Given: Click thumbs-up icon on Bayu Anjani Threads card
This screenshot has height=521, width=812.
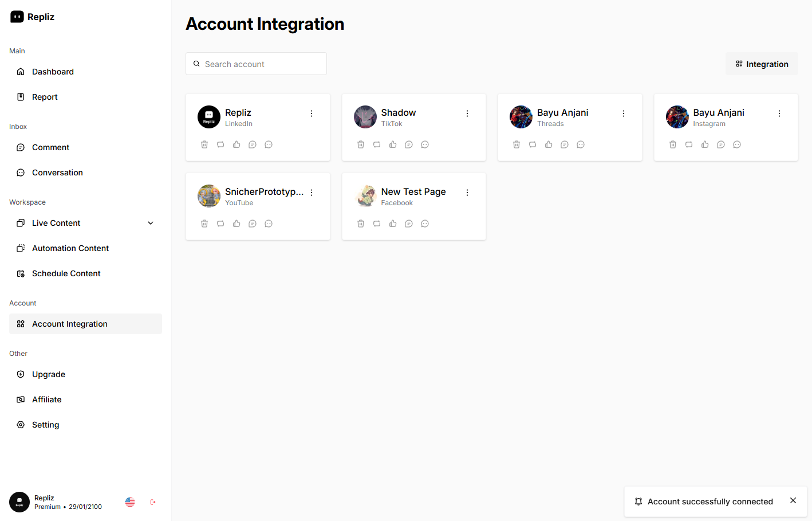Looking at the screenshot, I should [549, 144].
